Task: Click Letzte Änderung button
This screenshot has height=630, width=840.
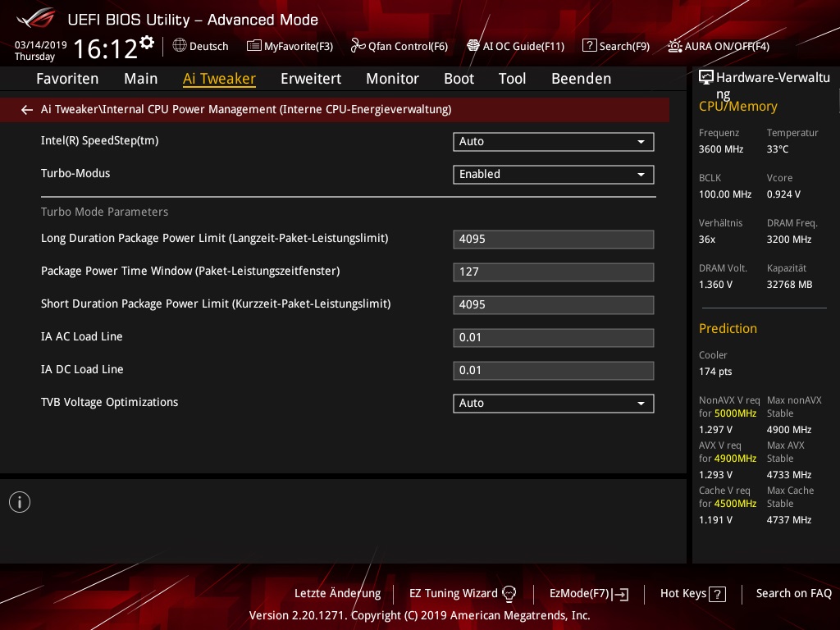Action: pos(337,594)
